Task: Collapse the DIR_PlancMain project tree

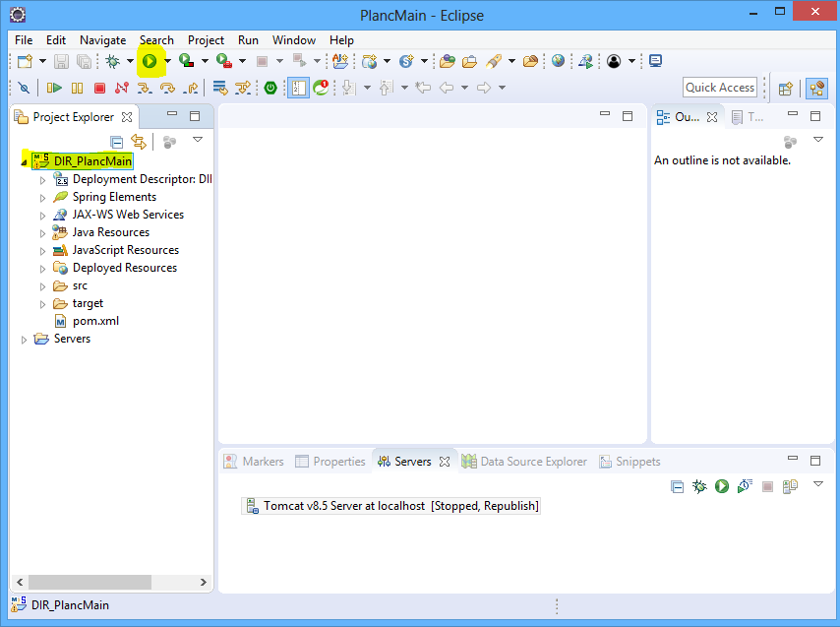Action: (24, 161)
